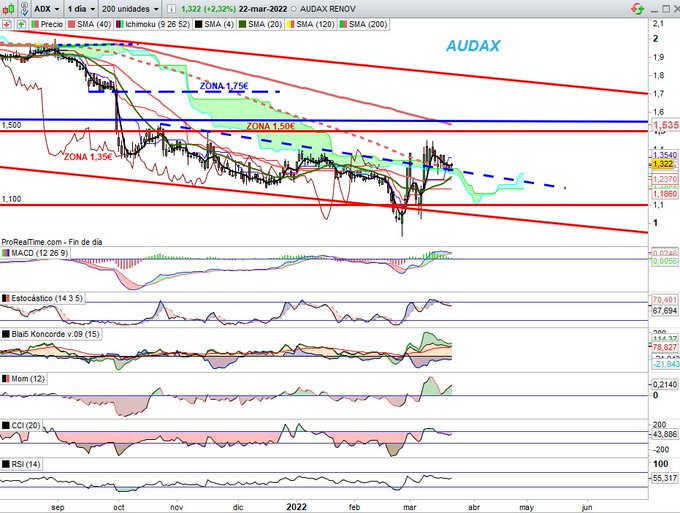The width and height of the screenshot is (680, 513).
Task: Click the MACD (12 26 9) panel label
Action: 35,252
